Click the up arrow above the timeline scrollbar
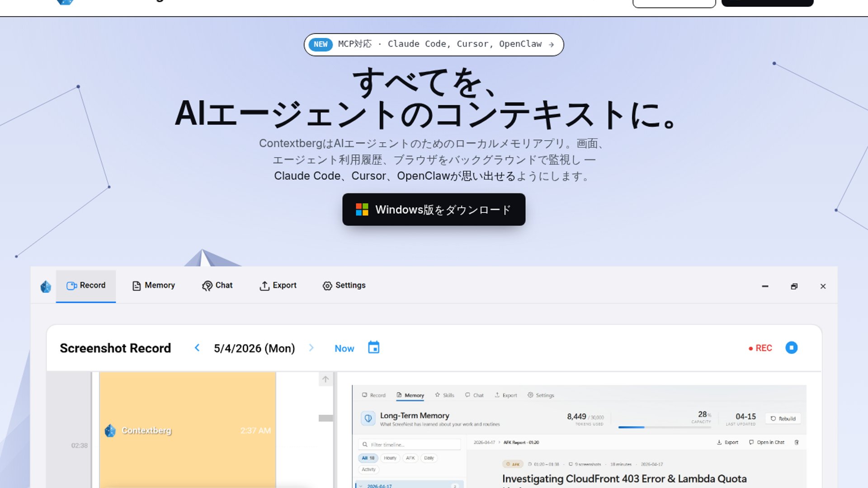 point(325,379)
